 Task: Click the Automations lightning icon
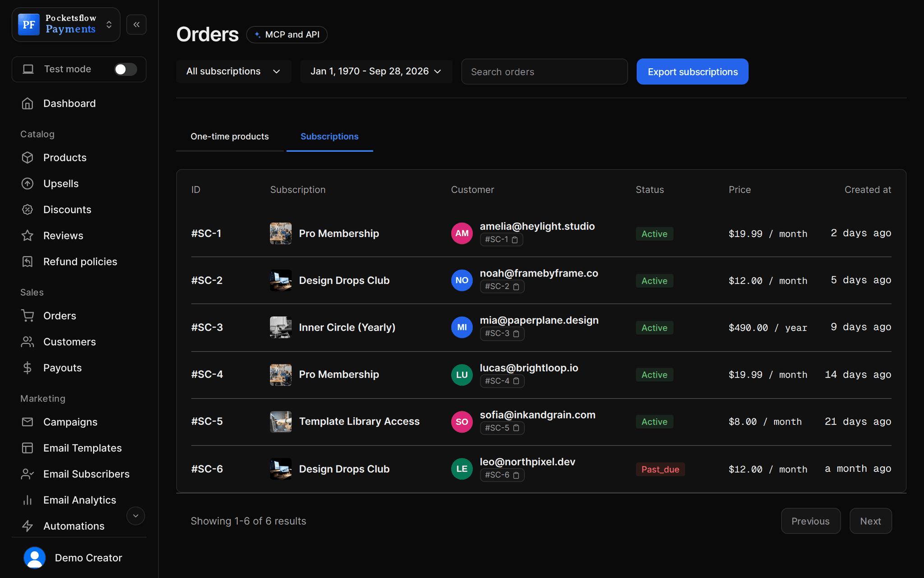coord(28,526)
